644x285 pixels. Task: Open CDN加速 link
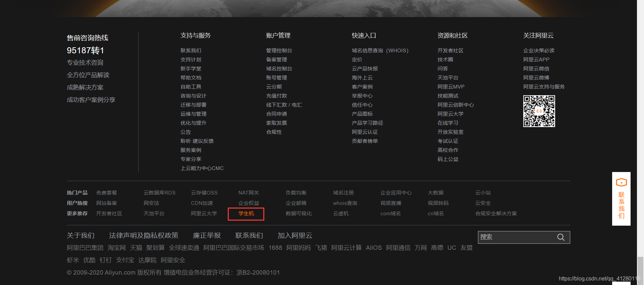pos(202,203)
